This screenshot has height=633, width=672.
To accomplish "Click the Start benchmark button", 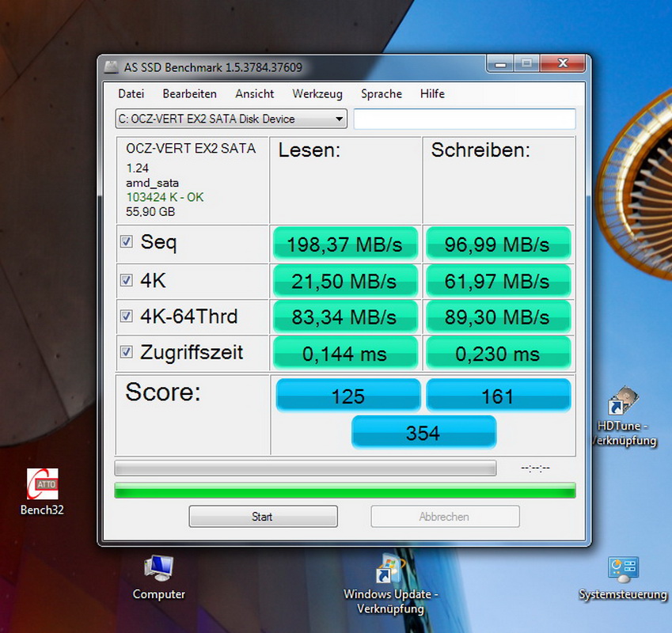I will (x=263, y=517).
